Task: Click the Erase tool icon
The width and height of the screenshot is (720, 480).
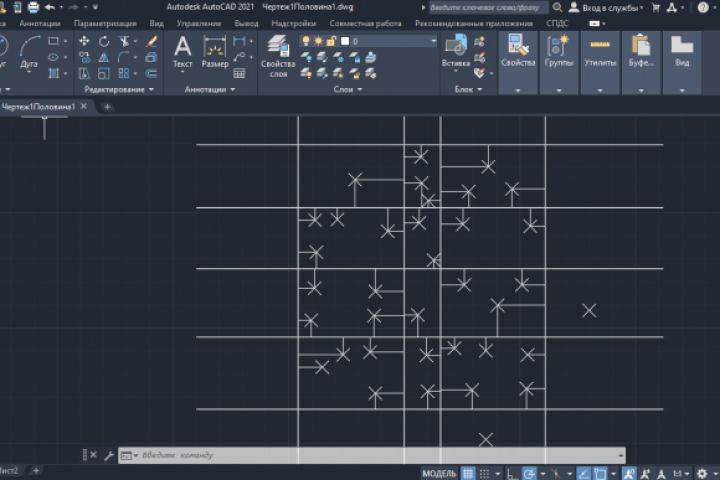Action: pos(152,41)
